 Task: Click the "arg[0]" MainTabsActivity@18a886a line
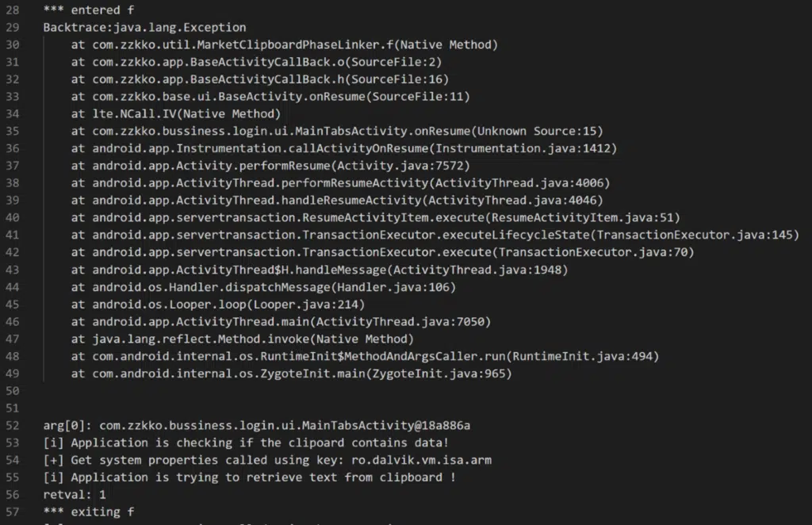pos(246,426)
